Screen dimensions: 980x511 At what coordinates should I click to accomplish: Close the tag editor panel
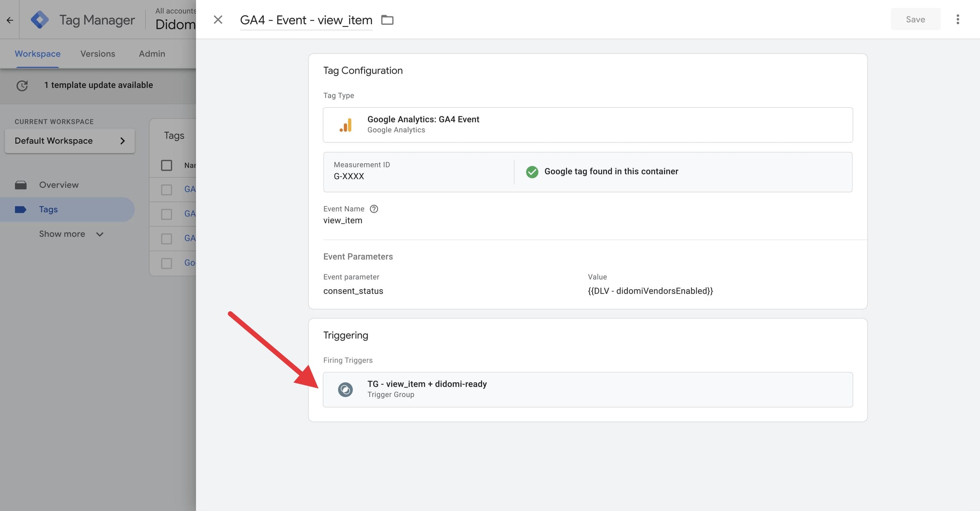[218, 20]
